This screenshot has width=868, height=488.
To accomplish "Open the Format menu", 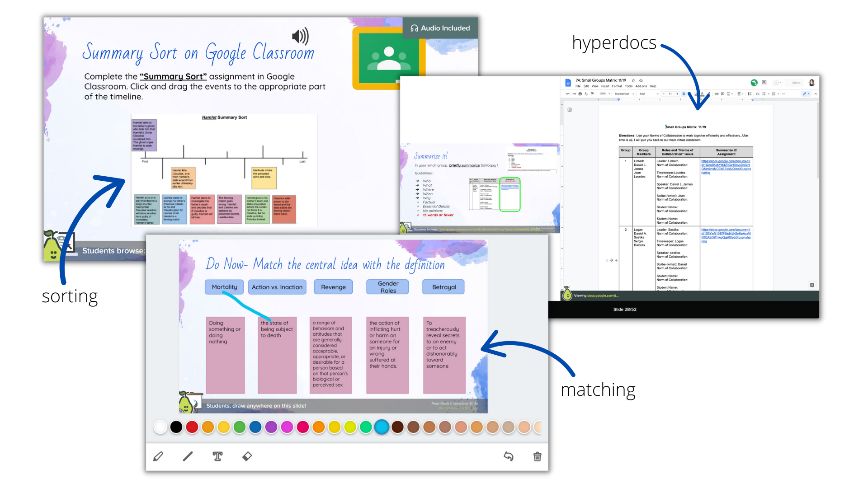I will click(617, 86).
